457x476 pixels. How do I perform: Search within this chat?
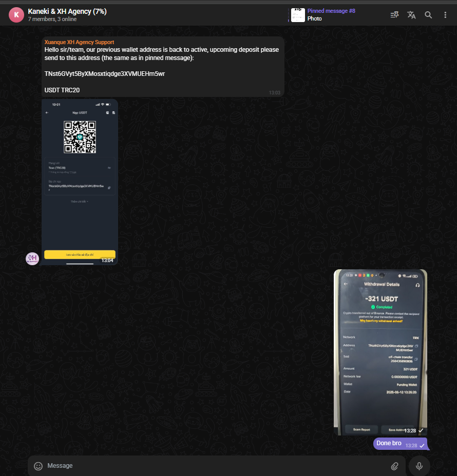(x=428, y=15)
